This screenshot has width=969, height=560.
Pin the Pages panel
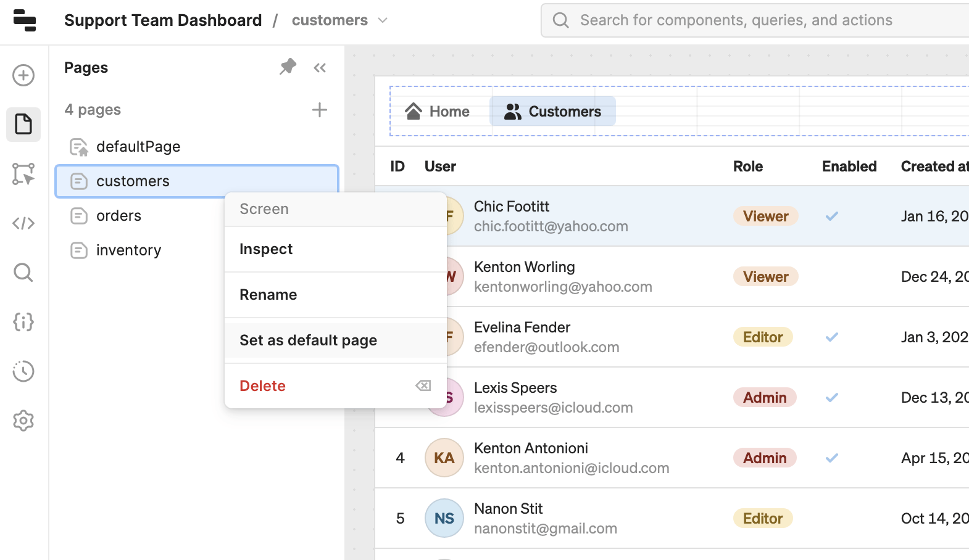coord(288,67)
